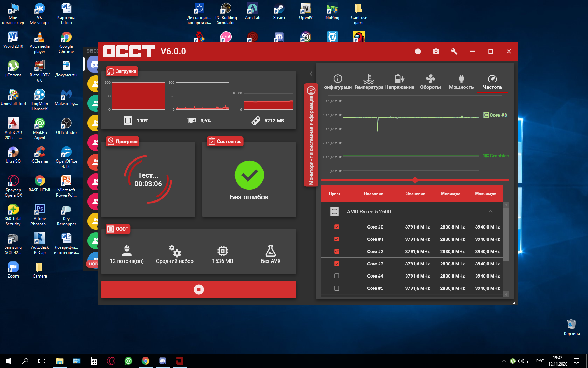
Task: Toggle the AMD Ryzen 5 2600 group checkbox
Action: [x=335, y=211]
